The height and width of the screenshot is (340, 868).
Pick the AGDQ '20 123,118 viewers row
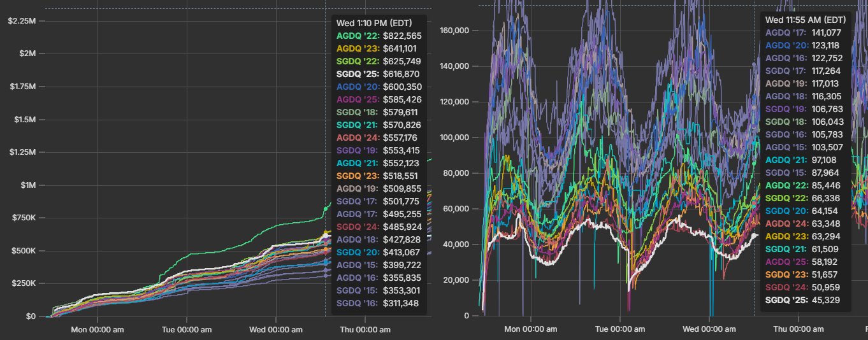click(x=804, y=45)
